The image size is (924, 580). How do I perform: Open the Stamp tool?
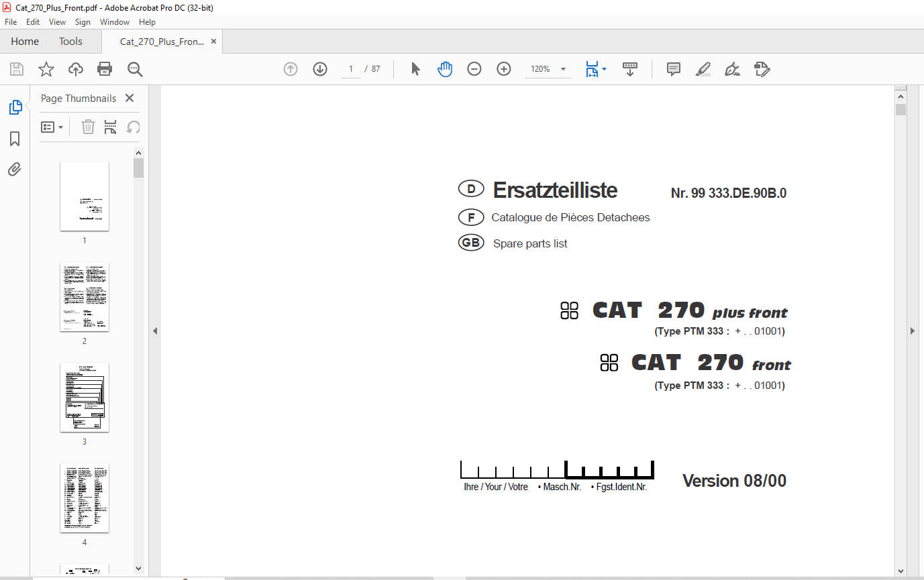[x=762, y=69]
